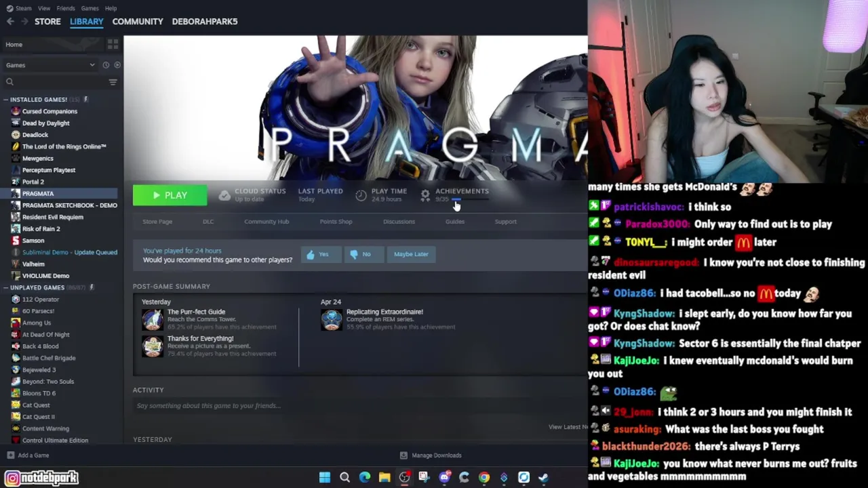Open the Guides link
This screenshot has height=488, width=868.
click(x=455, y=222)
